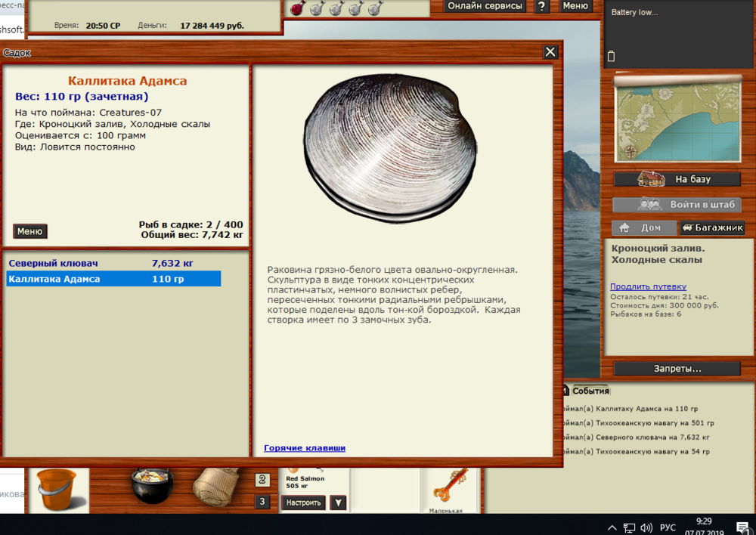The image size is (756, 535).
Task: Switch to the Багажник tab
Action: coord(712,227)
